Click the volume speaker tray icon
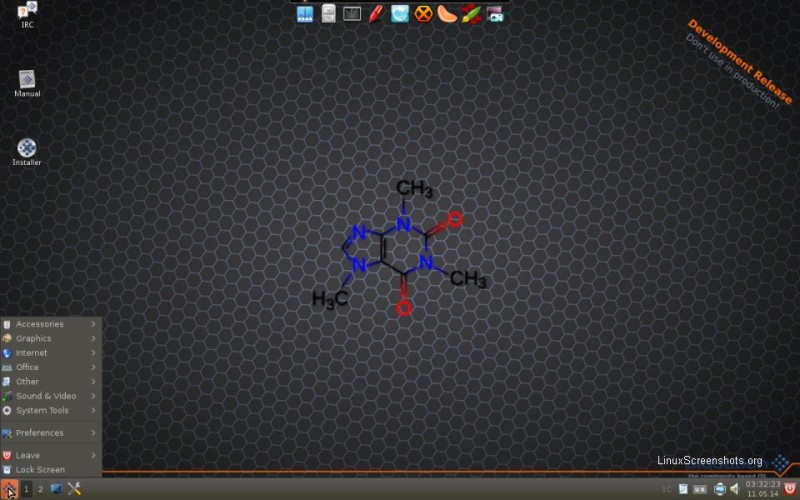 click(734, 489)
